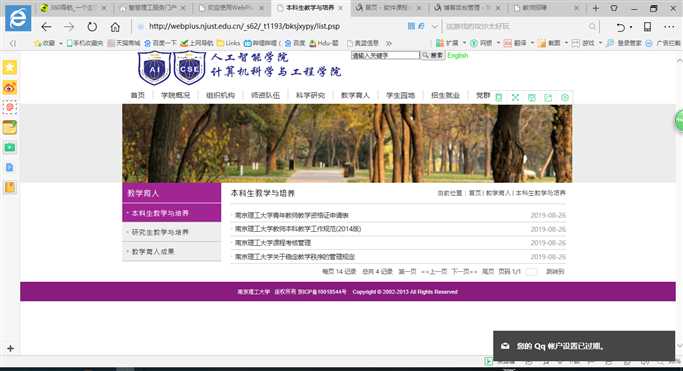
Task: Switch site language to English
Action: tap(457, 56)
